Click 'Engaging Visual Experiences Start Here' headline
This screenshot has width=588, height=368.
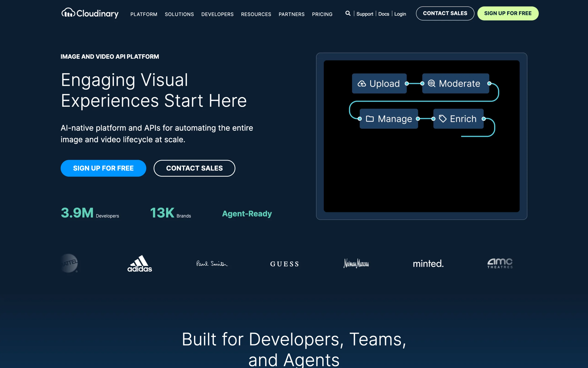(x=154, y=90)
